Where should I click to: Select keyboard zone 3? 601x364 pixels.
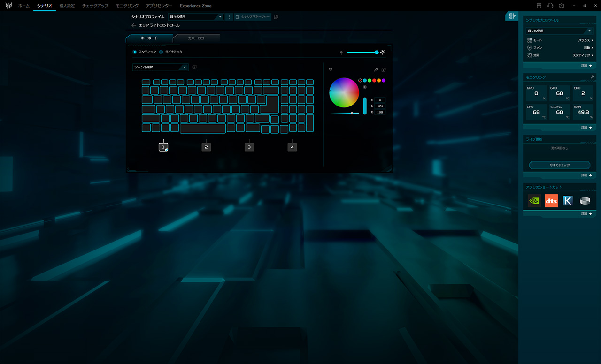point(249,147)
